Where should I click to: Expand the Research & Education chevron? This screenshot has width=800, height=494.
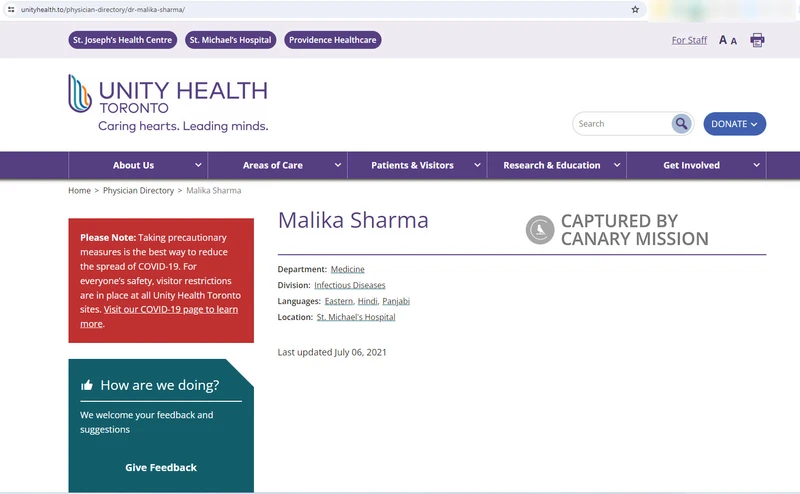point(617,165)
